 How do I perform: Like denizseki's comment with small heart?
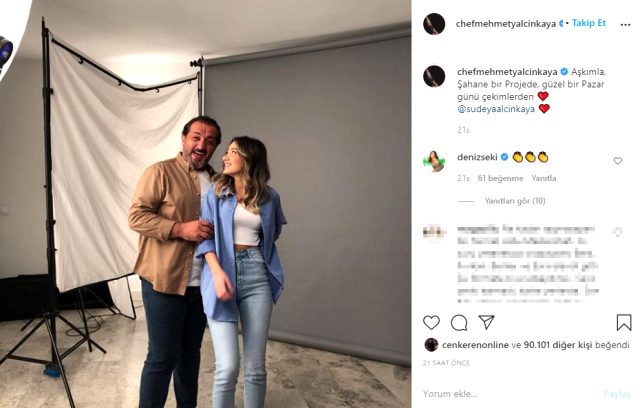click(x=618, y=161)
